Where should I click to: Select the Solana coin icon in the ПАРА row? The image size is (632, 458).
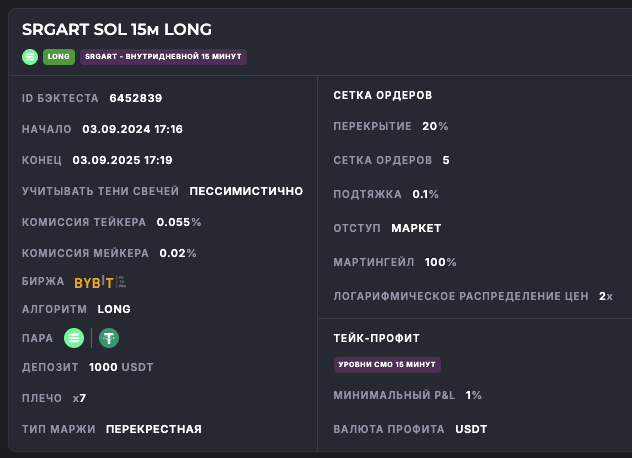click(x=75, y=338)
